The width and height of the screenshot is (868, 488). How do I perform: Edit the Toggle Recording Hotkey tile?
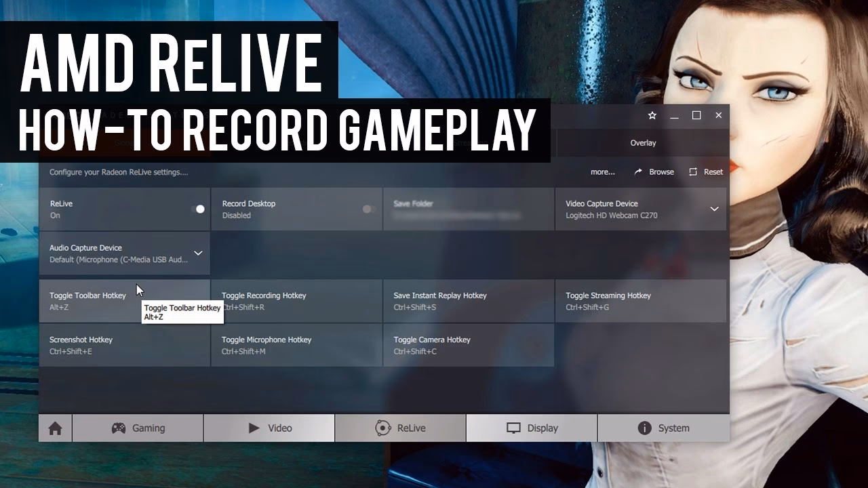point(296,301)
